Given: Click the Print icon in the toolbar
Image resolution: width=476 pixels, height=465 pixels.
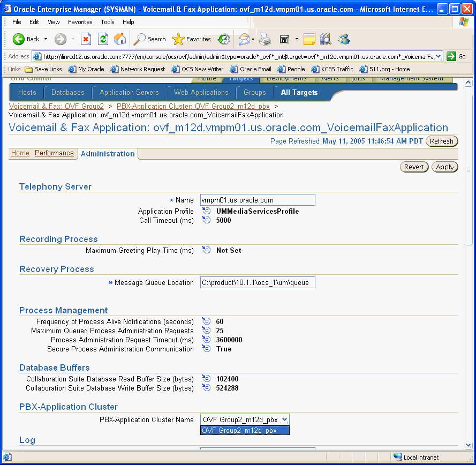Looking at the screenshot, I should pos(265,39).
